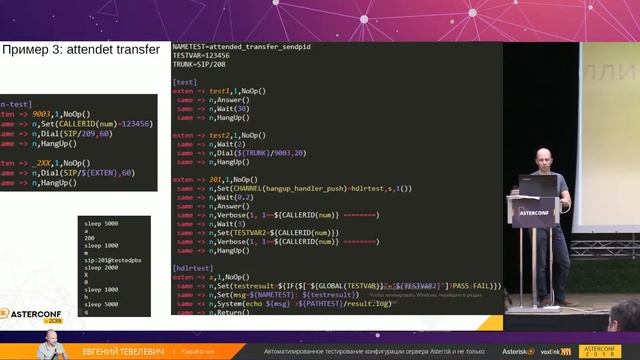Click the 'n,Set(msg=${NAMETEST}: ${testresult})' line
Screen dimensions: 640x360
[x=268, y=295]
